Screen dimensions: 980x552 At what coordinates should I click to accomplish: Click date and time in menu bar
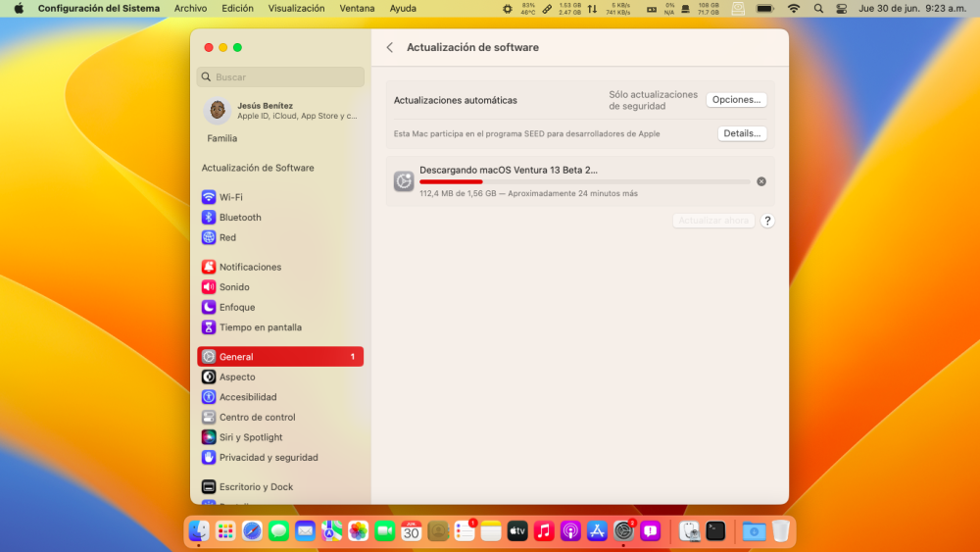[912, 9]
